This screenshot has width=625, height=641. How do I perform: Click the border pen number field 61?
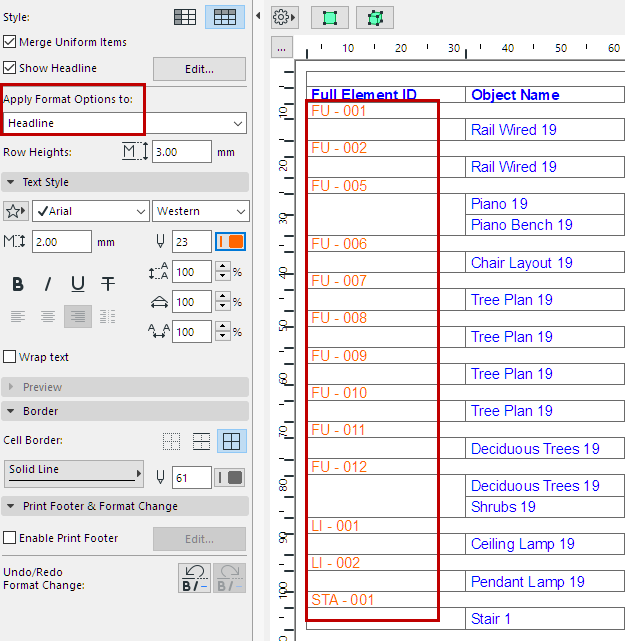[x=192, y=477]
